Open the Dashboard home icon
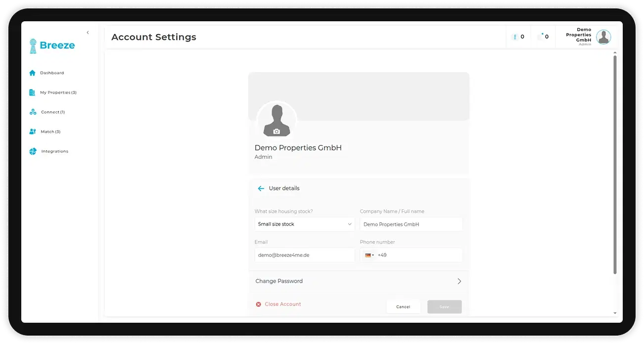This screenshot has height=344, width=644. (32, 73)
